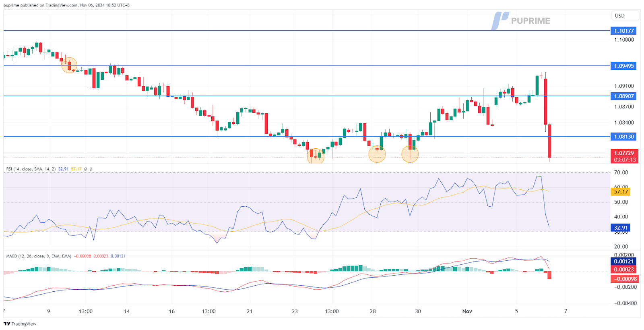
Task: Select the 1.10177 horizontal line price label
Action: click(623, 31)
